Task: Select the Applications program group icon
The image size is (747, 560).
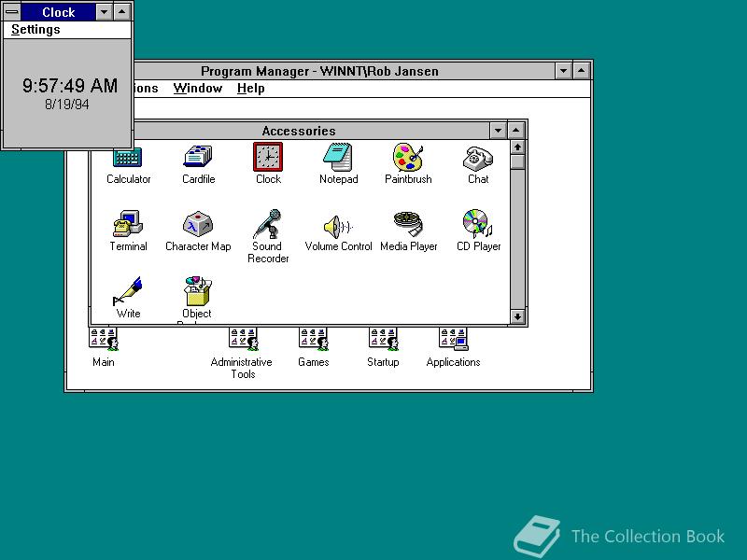Action: [454, 340]
